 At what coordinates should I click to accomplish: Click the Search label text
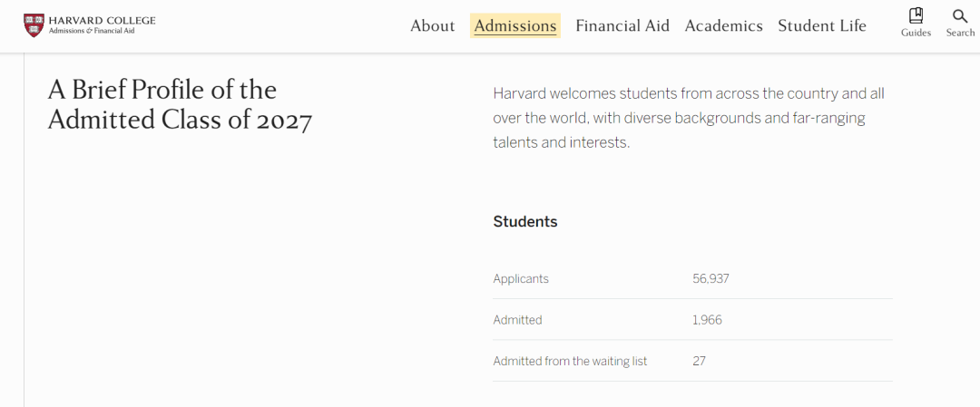point(960,33)
